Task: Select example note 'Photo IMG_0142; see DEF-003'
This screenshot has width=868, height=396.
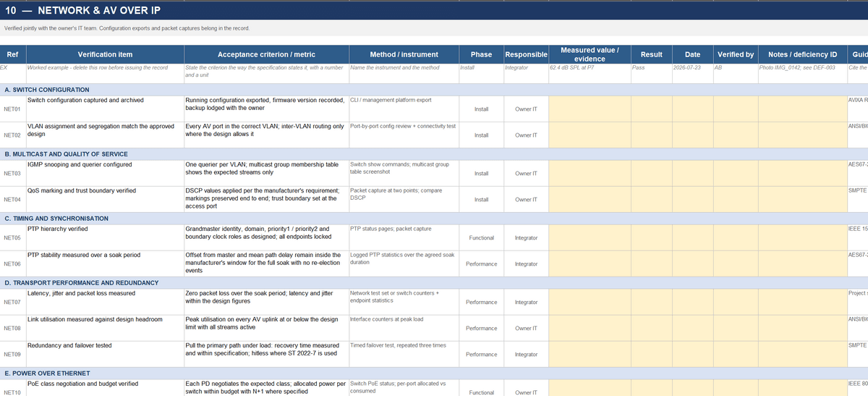Action: [x=802, y=74]
